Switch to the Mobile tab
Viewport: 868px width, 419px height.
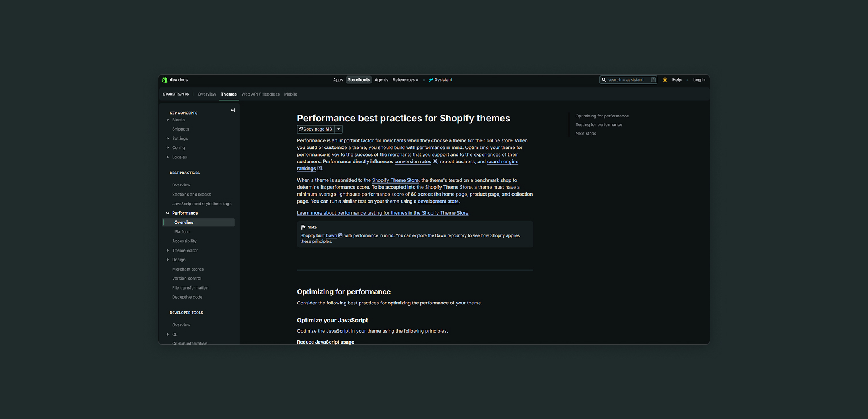click(290, 94)
